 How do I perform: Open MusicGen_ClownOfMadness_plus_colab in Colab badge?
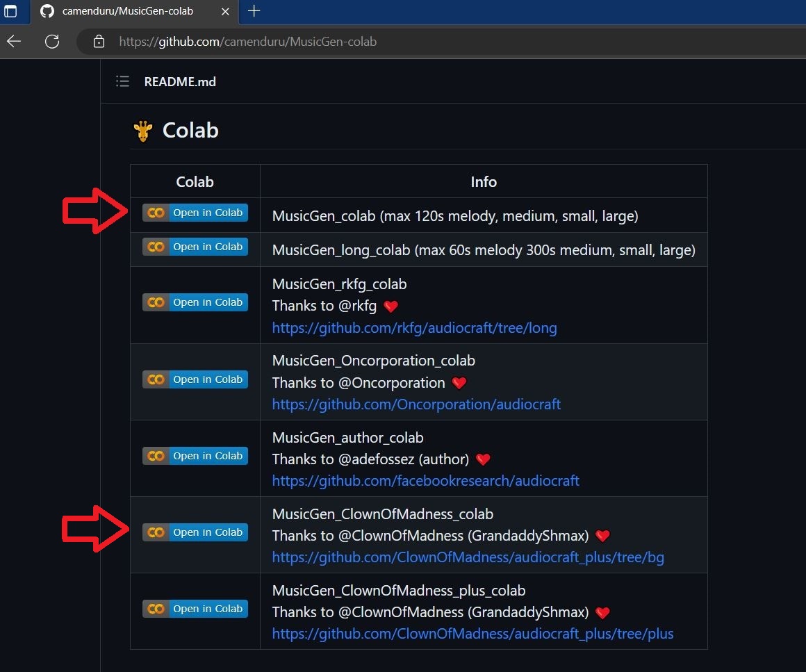tap(195, 609)
